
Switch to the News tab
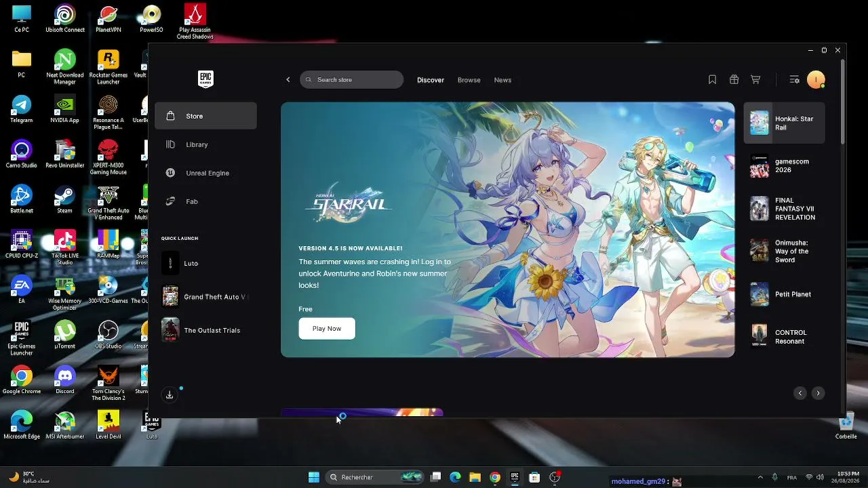502,80
